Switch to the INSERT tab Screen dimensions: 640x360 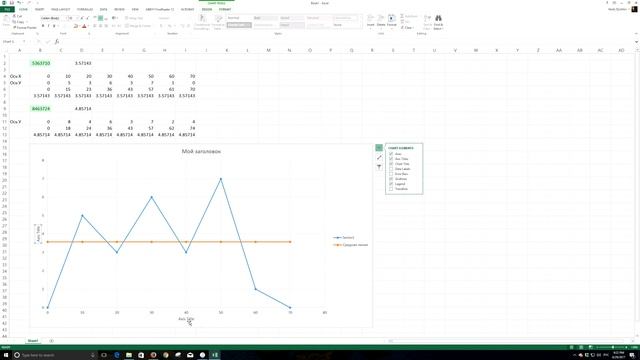pos(39,9)
